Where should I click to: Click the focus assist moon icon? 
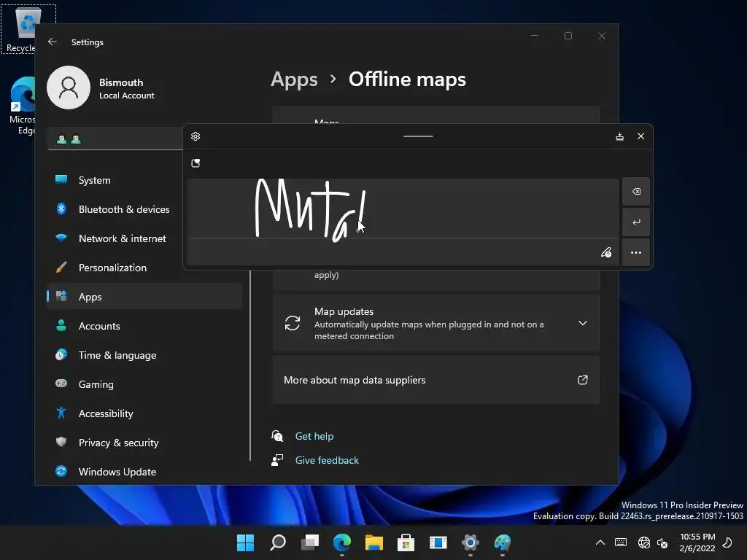point(727,542)
